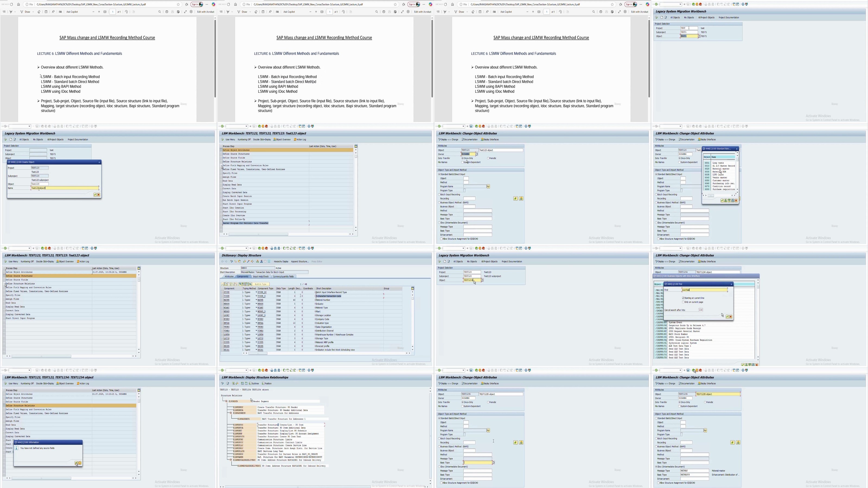Screen dimensions: 868x488
Task: Click create (blank page) icon in Workbench with project TEST
Action: (x=662, y=18)
